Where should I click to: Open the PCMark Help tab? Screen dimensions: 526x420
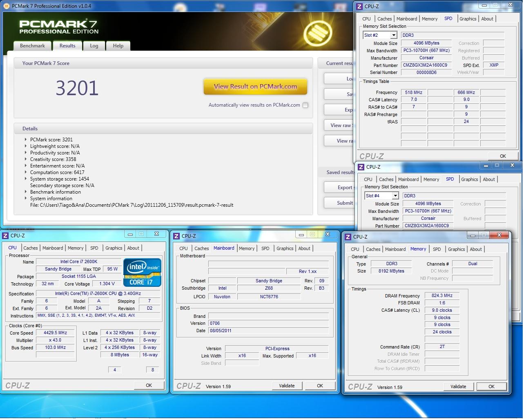pyautogui.click(x=118, y=46)
